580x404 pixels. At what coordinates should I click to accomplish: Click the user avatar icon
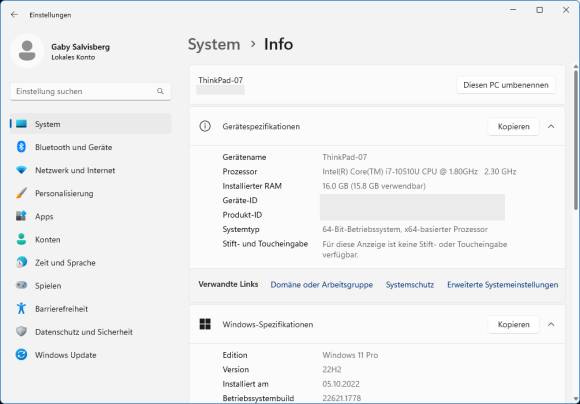pyautogui.click(x=27, y=51)
